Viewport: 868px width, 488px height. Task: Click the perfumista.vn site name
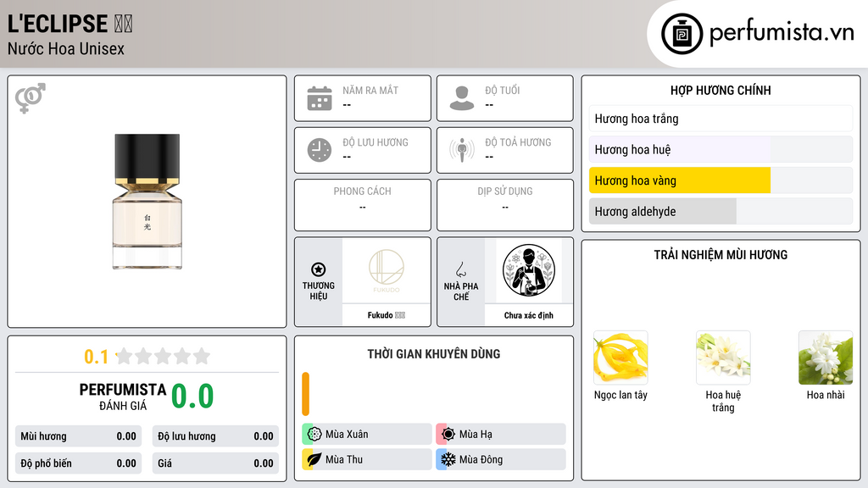click(782, 33)
